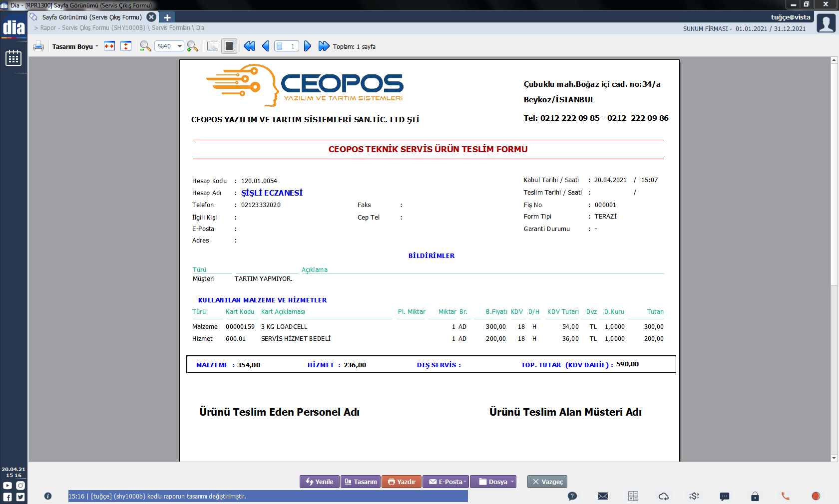The width and height of the screenshot is (839, 504).
Task: Select the Sayfa Görünümü tab
Action: (92, 17)
